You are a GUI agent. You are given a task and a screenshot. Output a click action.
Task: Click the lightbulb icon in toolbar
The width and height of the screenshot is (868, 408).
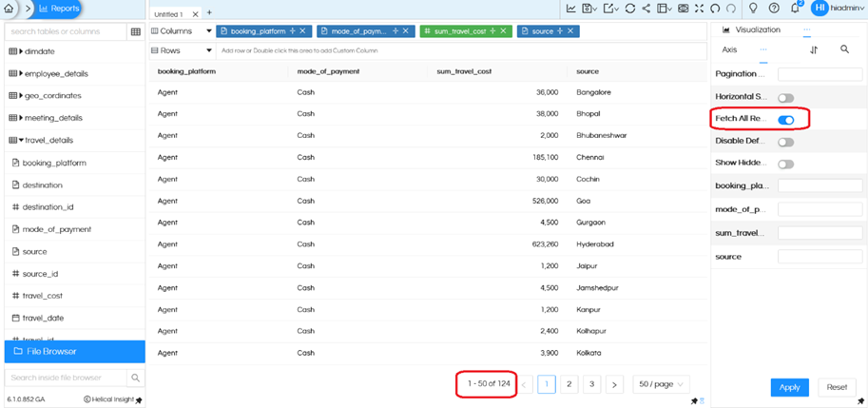(x=753, y=9)
